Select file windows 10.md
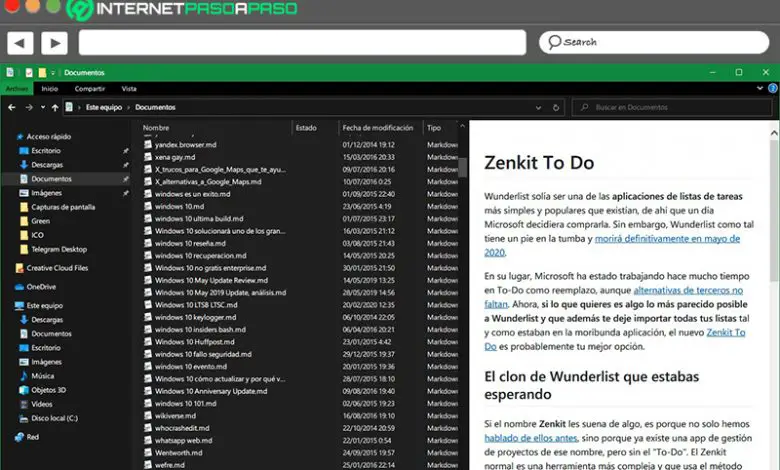 (179, 206)
